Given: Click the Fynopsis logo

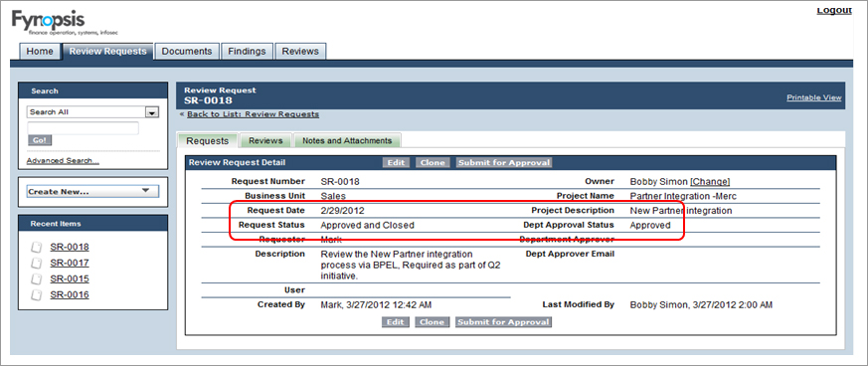Looking at the screenshot, I should tap(64, 23).
